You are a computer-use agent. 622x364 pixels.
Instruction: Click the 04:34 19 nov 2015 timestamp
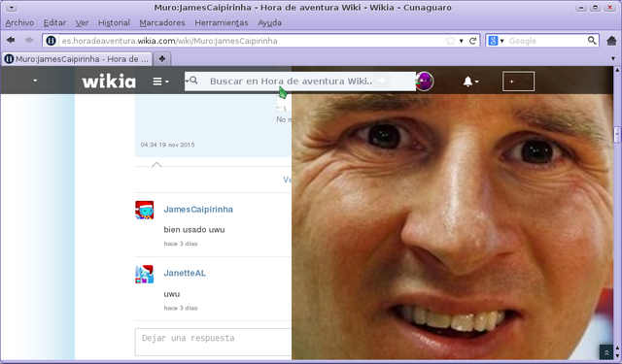[167, 145]
